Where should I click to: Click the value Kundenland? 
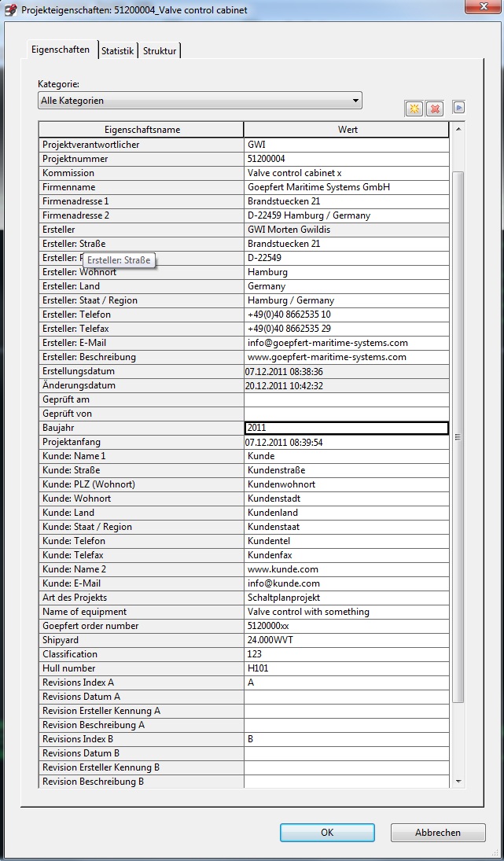coord(347,513)
